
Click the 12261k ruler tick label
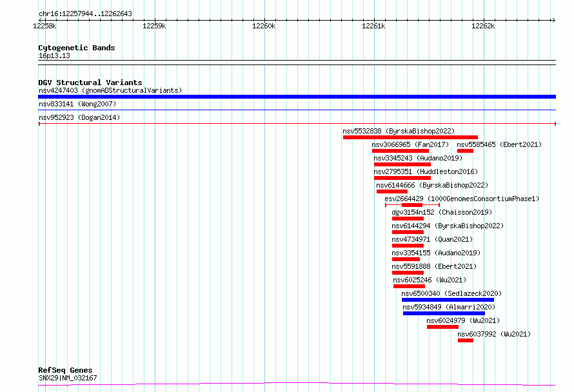point(373,26)
